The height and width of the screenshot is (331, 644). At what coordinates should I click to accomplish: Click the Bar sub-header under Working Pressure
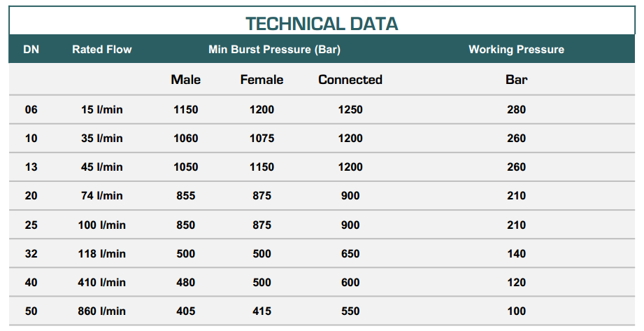coord(516,80)
